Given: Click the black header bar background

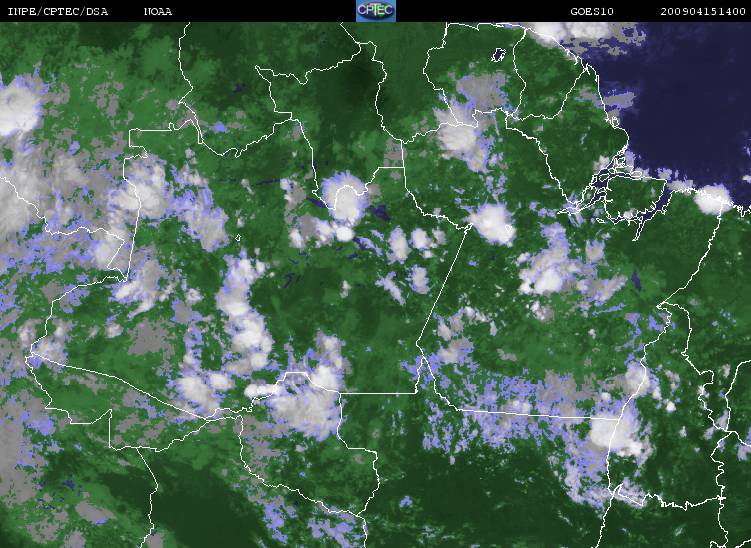Looking at the screenshot, I should 250,11.
